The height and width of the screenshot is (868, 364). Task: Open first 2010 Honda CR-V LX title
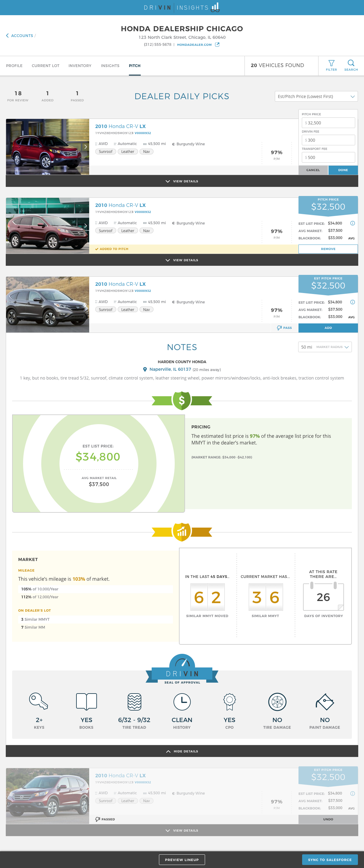[x=120, y=126]
